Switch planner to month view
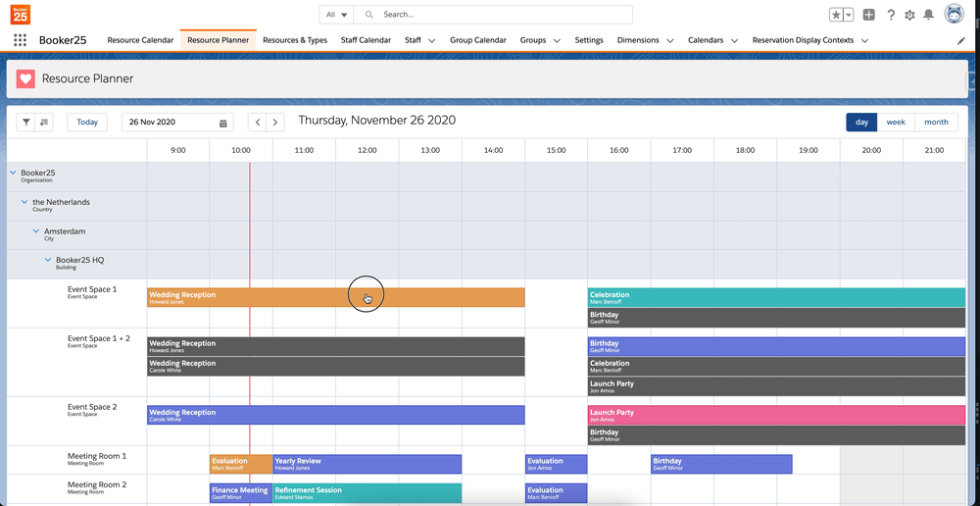The width and height of the screenshot is (980, 506). (x=936, y=122)
